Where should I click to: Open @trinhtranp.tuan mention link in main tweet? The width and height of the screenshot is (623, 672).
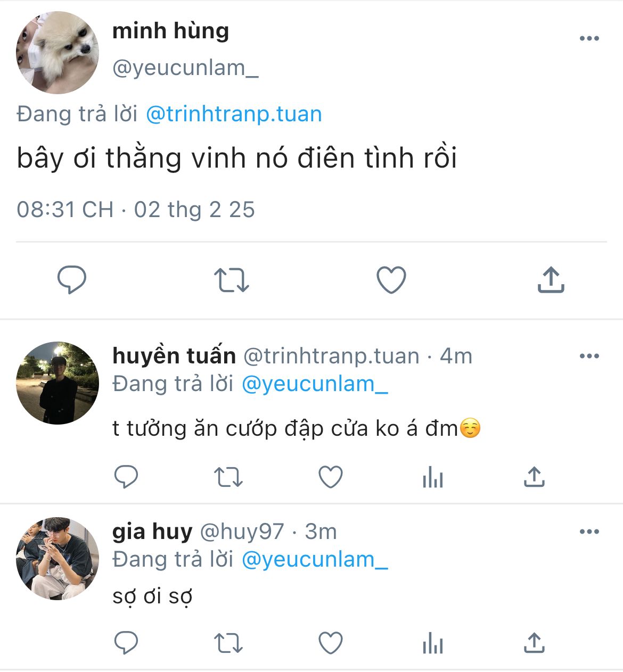tap(234, 114)
